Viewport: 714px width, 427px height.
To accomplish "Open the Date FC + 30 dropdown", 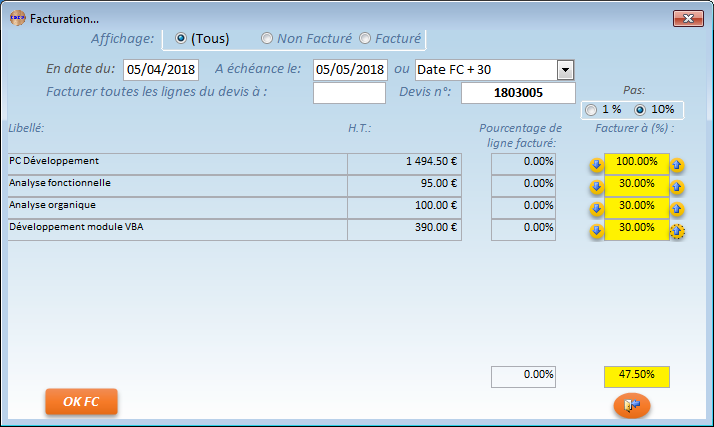I will (565, 70).
